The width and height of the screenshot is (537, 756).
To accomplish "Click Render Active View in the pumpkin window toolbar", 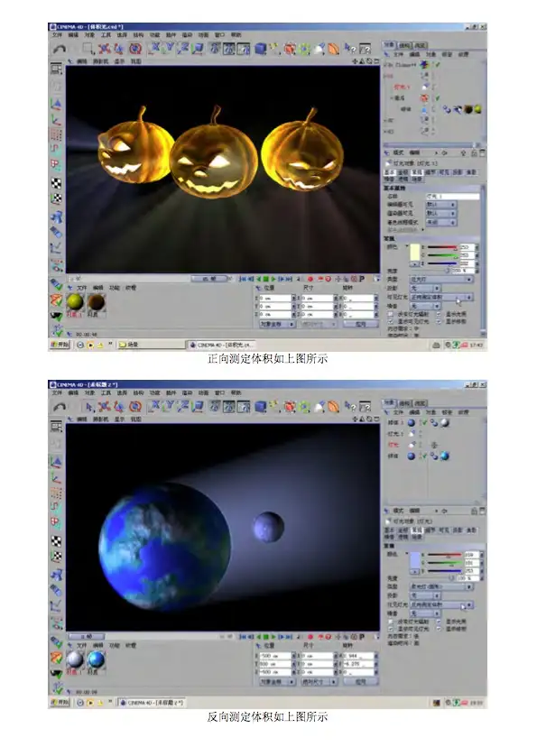I will [215, 48].
